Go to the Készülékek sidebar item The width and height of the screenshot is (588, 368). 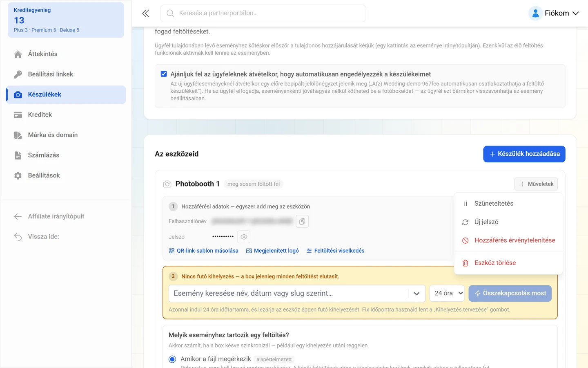coord(66,95)
